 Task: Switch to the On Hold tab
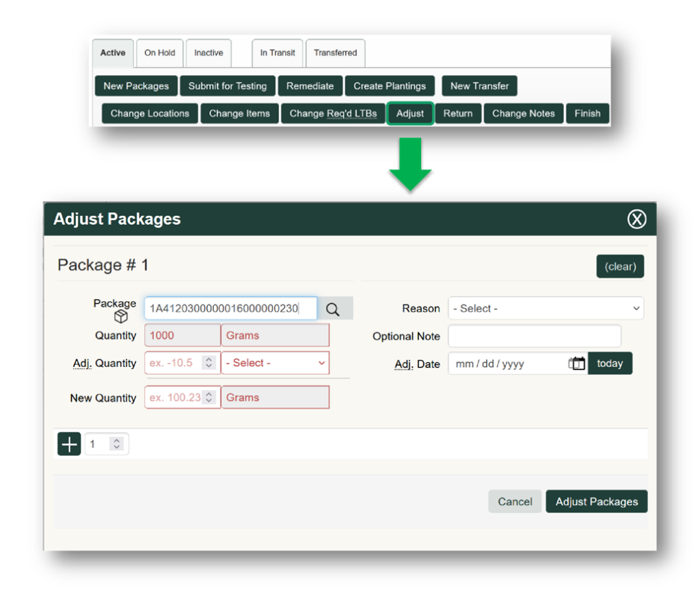(x=159, y=53)
